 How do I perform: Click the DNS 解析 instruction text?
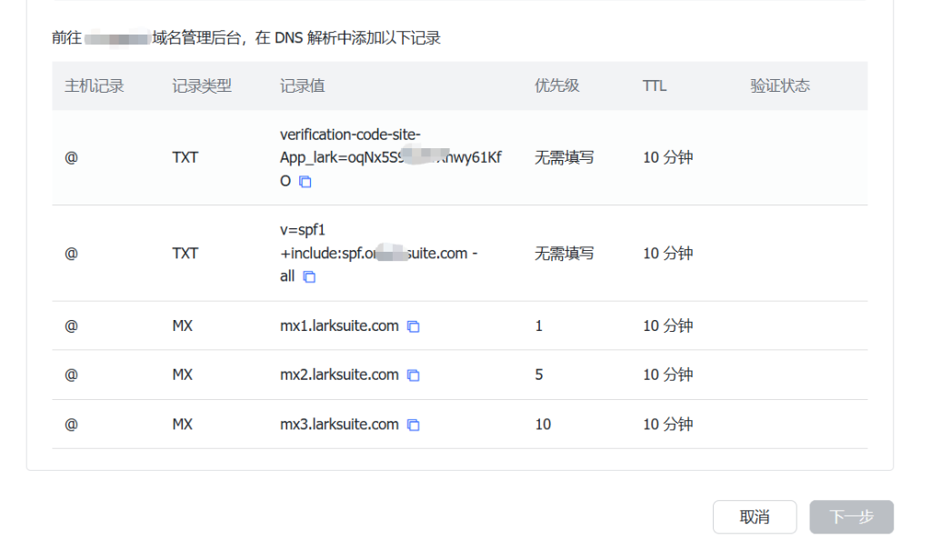(x=300, y=39)
